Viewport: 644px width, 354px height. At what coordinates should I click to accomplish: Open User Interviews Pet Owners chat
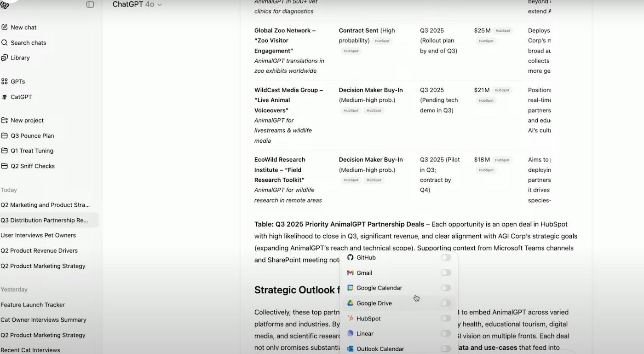(x=38, y=235)
